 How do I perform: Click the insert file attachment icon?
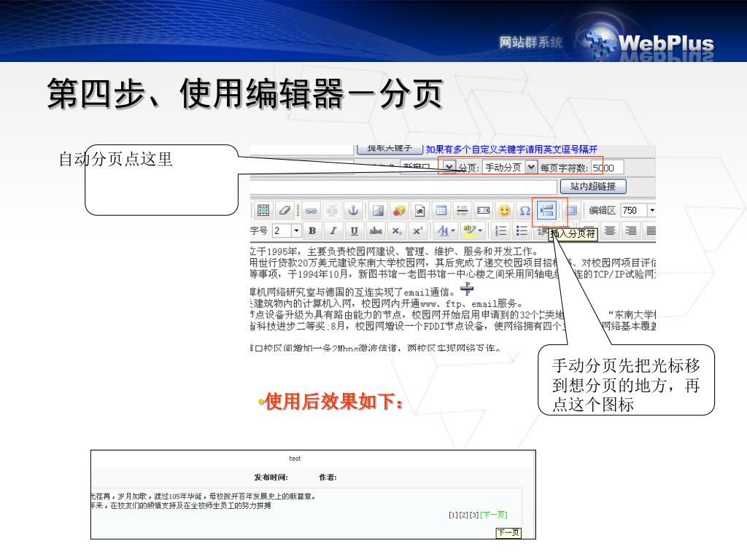(420, 210)
